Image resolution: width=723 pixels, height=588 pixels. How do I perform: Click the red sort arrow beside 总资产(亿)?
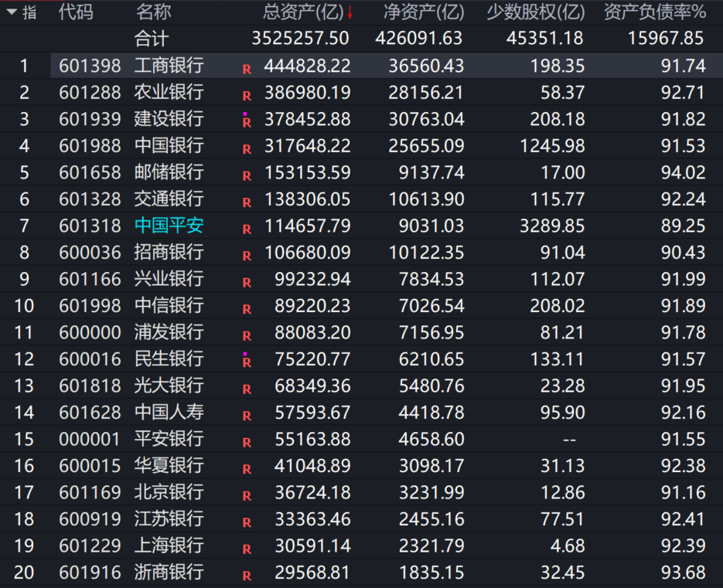350,12
